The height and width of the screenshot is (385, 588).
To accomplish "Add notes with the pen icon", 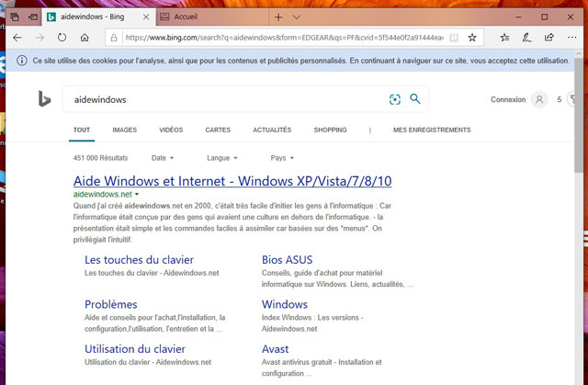I will (x=526, y=38).
